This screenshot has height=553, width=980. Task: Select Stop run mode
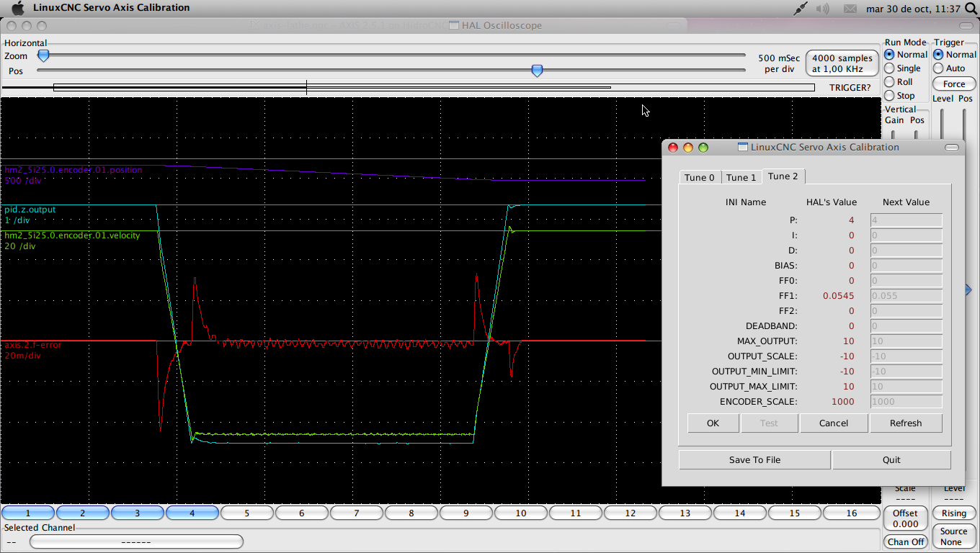[x=899, y=96]
